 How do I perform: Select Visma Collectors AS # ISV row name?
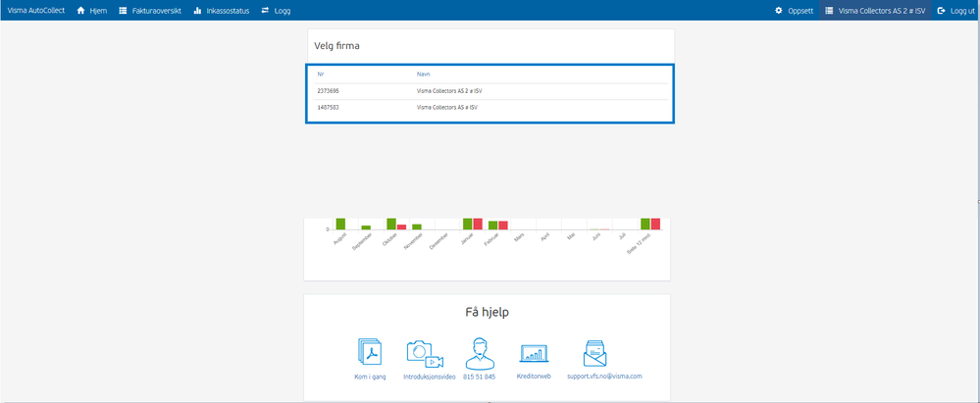447,108
